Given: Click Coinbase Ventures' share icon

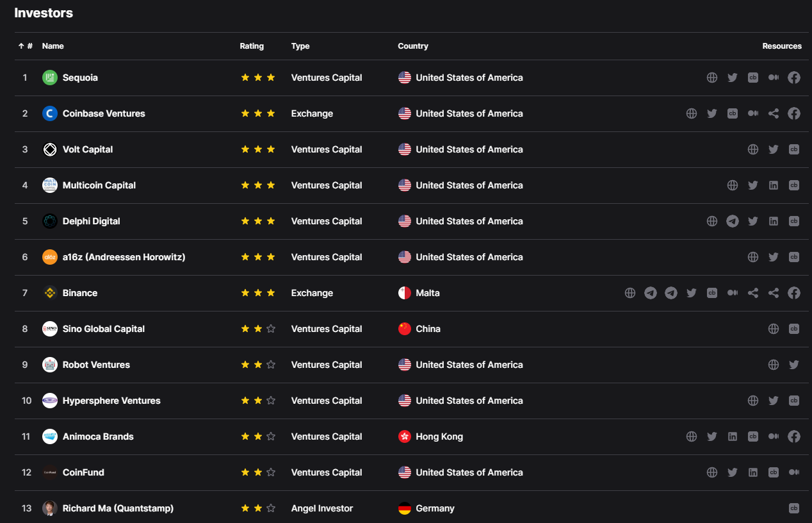Looking at the screenshot, I should tap(773, 113).
